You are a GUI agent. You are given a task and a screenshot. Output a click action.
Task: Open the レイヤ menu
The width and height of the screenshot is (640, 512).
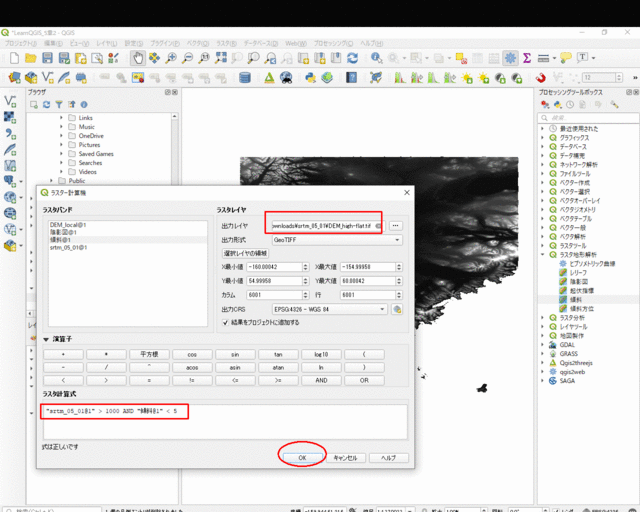107,43
